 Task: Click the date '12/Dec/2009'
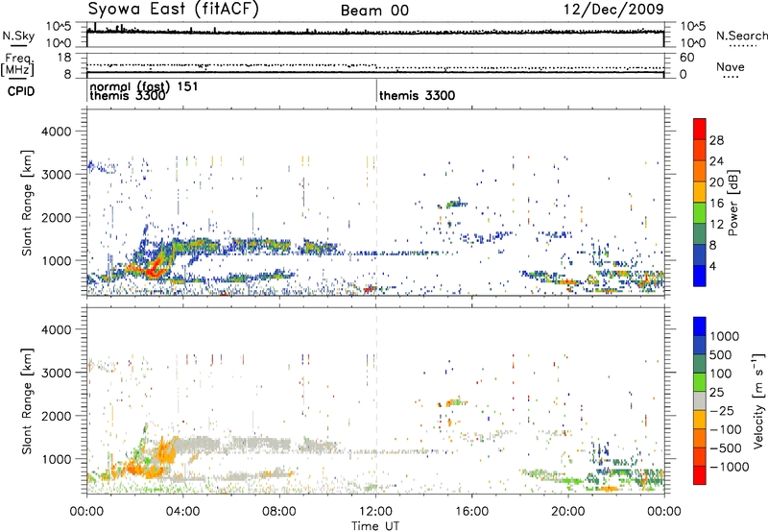tap(613, 10)
